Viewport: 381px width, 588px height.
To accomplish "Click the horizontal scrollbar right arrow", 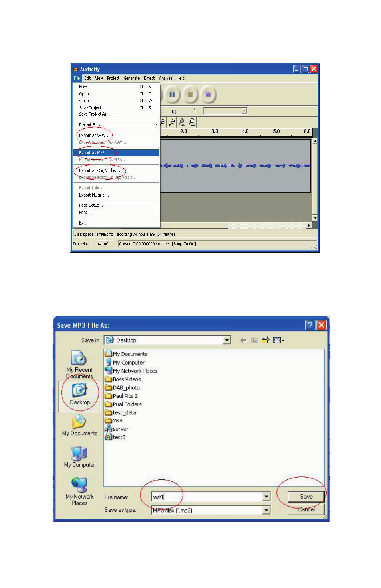I will pyautogui.click(x=309, y=225).
